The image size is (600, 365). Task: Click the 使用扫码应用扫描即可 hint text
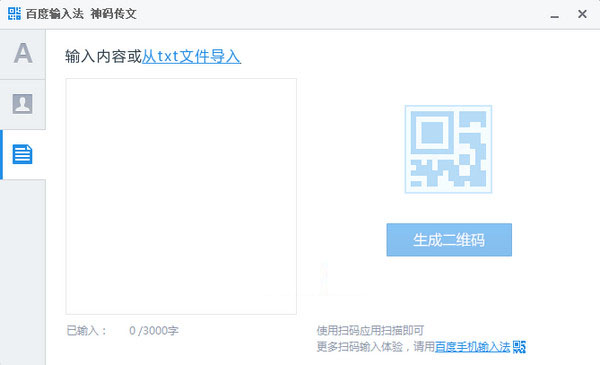point(370,330)
